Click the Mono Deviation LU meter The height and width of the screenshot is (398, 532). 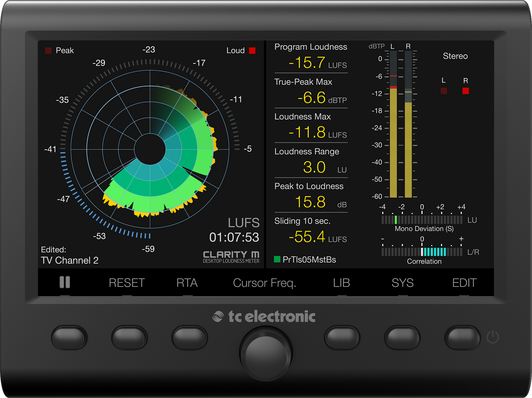click(422, 220)
